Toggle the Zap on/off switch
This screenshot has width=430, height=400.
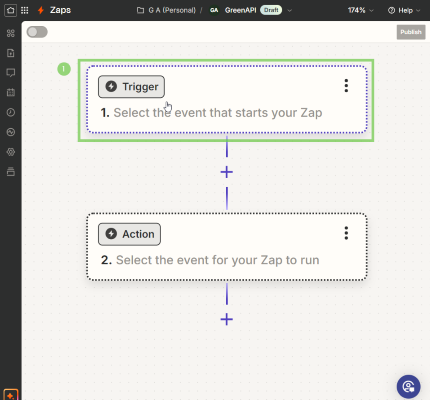click(37, 32)
